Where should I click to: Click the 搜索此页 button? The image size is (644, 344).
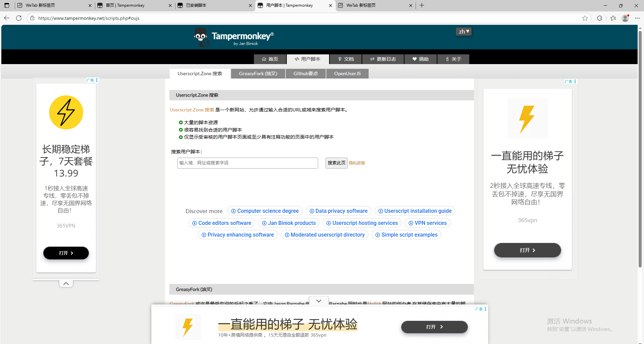click(336, 163)
